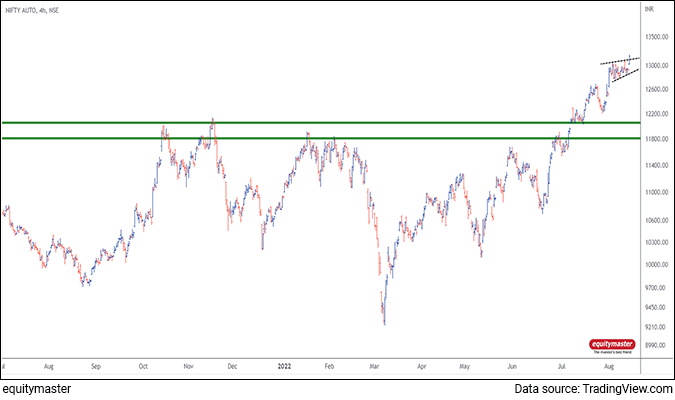
Task: Click the 11000.00 price axis label
Action: point(654,192)
